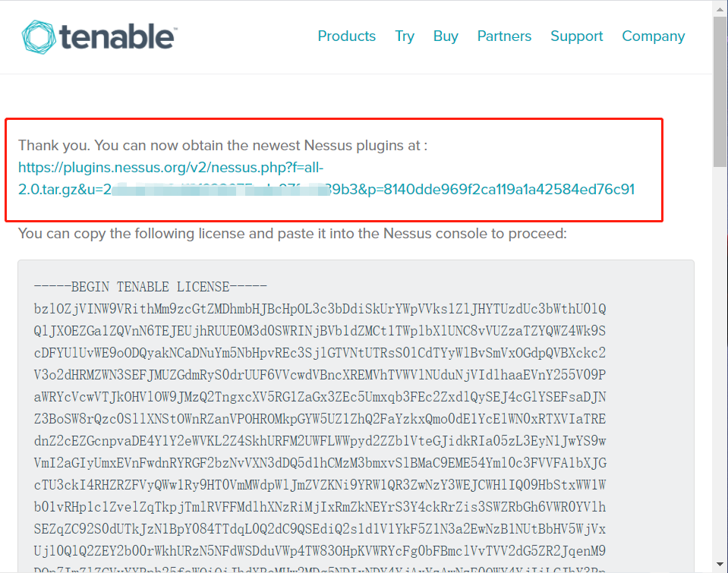Go to the Support menu

[x=576, y=36]
